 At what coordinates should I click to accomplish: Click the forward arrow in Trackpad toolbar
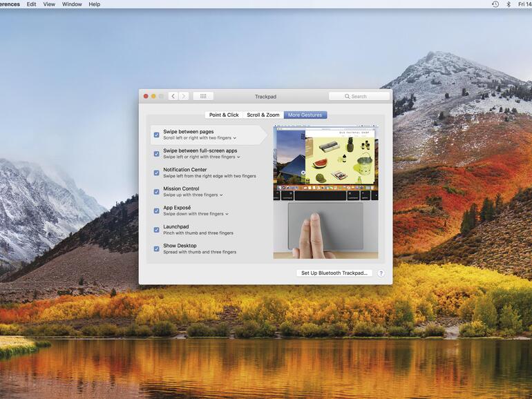(x=184, y=96)
